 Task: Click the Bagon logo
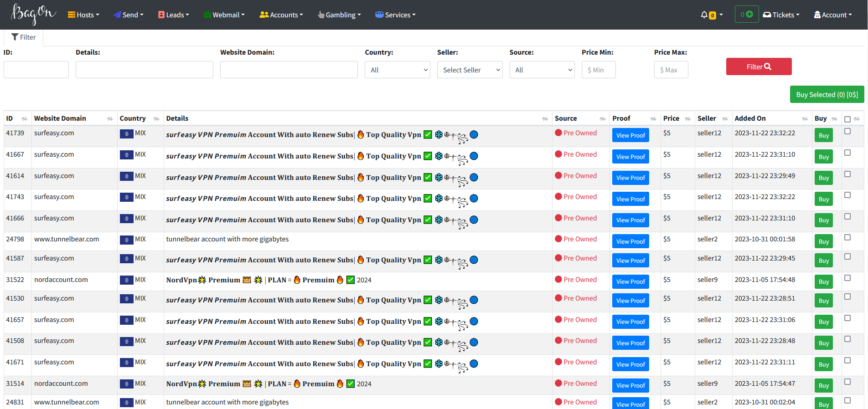34,14
